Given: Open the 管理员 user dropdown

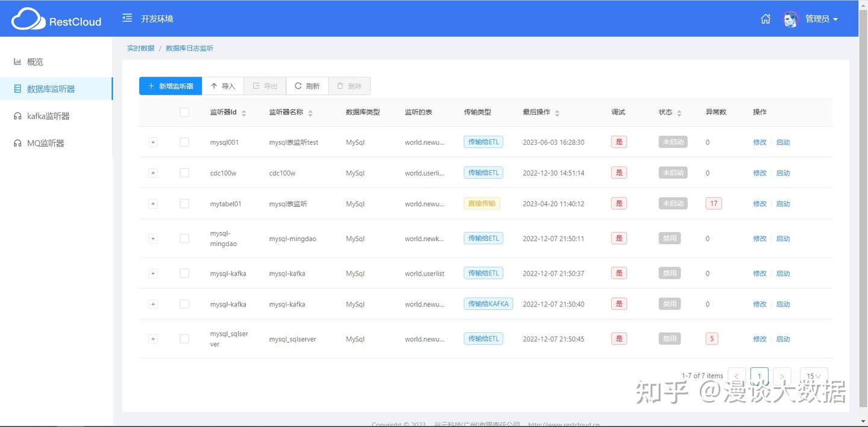Looking at the screenshot, I should pos(822,19).
